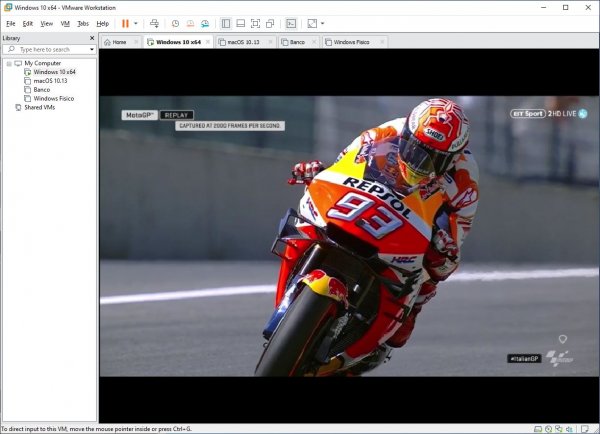The image size is (600, 434).
Task: Click the orange Suspend (pause) VM button
Action: [x=125, y=24]
